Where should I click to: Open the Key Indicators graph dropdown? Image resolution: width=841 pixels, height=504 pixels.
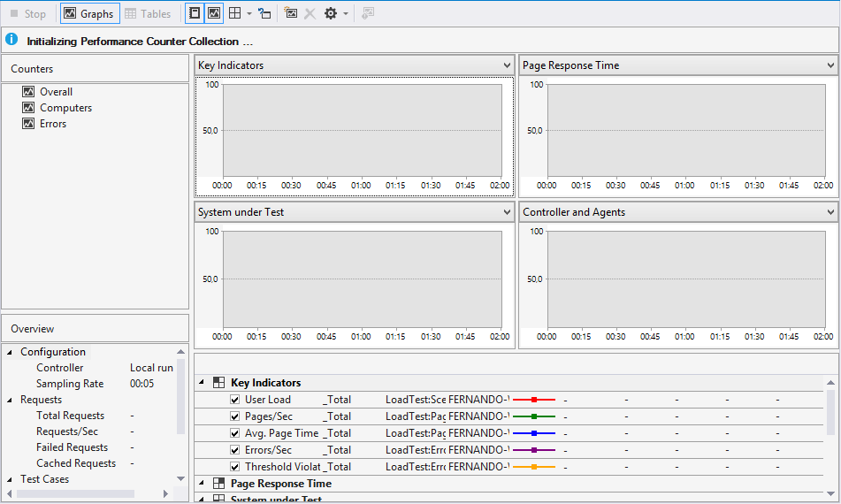[x=507, y=65]
